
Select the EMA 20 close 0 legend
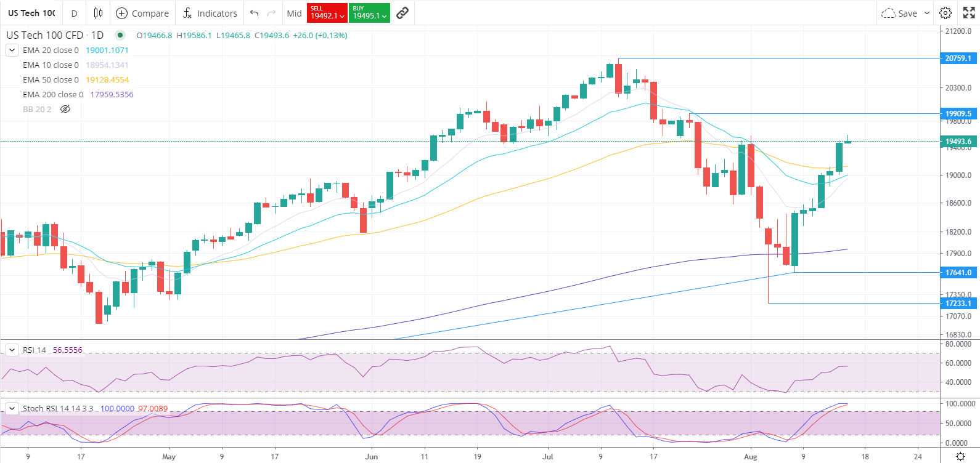(x=51, y=50)
